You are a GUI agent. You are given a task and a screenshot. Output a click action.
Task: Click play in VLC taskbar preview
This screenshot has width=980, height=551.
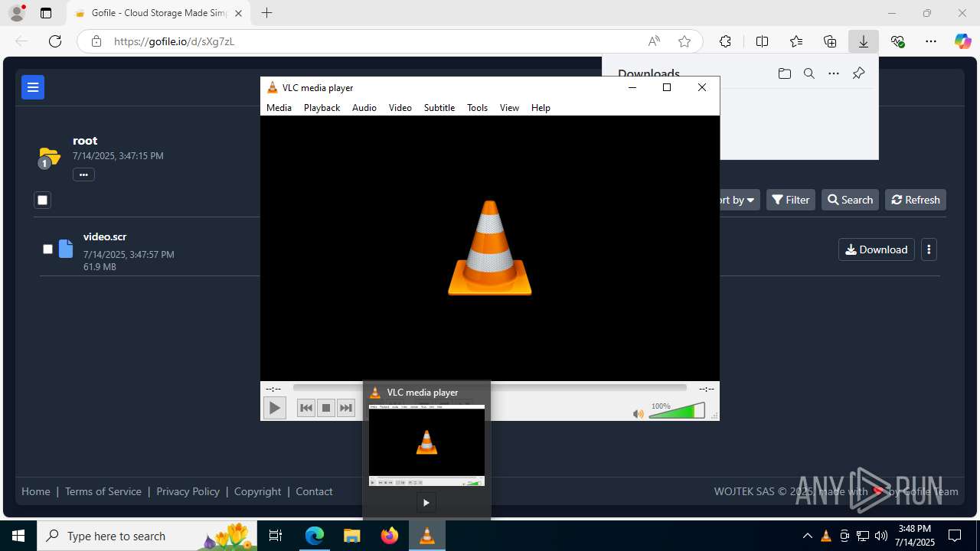[x=426, y=503]
